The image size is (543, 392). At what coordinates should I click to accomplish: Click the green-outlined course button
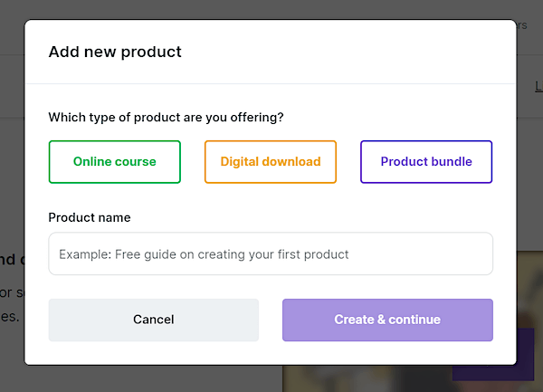click(115, 162)
